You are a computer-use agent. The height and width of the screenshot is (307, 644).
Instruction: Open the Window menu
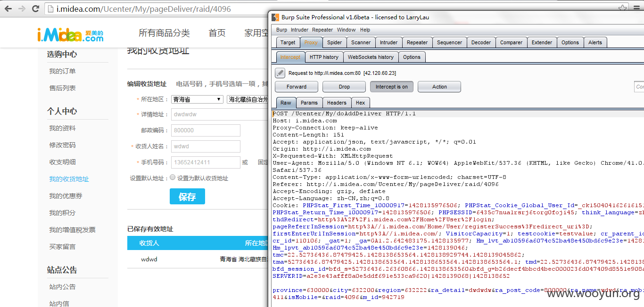click(x=346, y=30)
